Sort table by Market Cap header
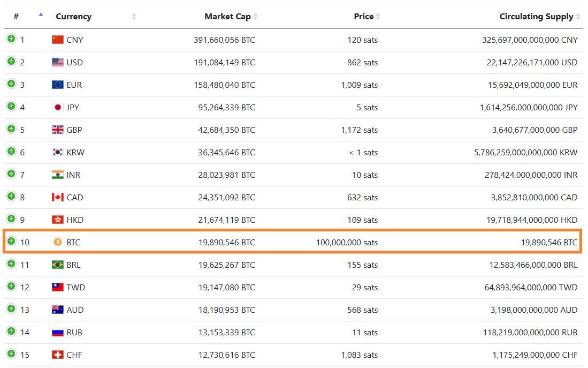The image size is (588, 368). click(227, 16)
